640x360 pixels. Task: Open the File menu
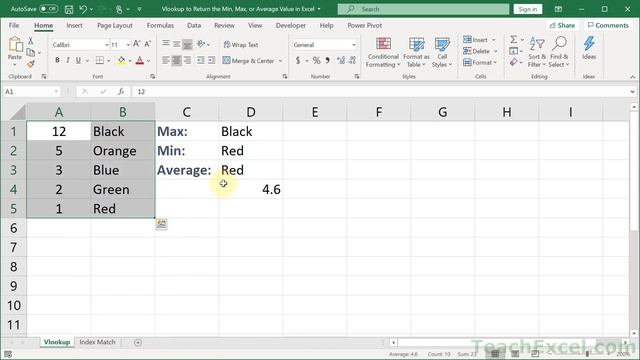pyautogui.click(x=14, y=25)
